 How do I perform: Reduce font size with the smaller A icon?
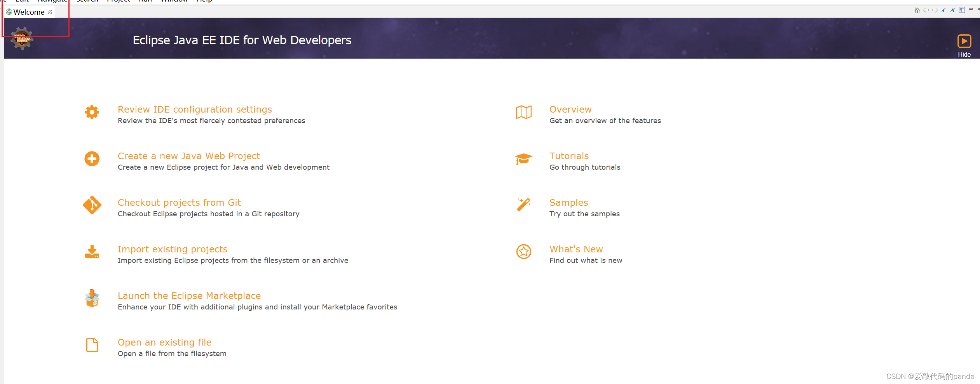pos(943,10)
